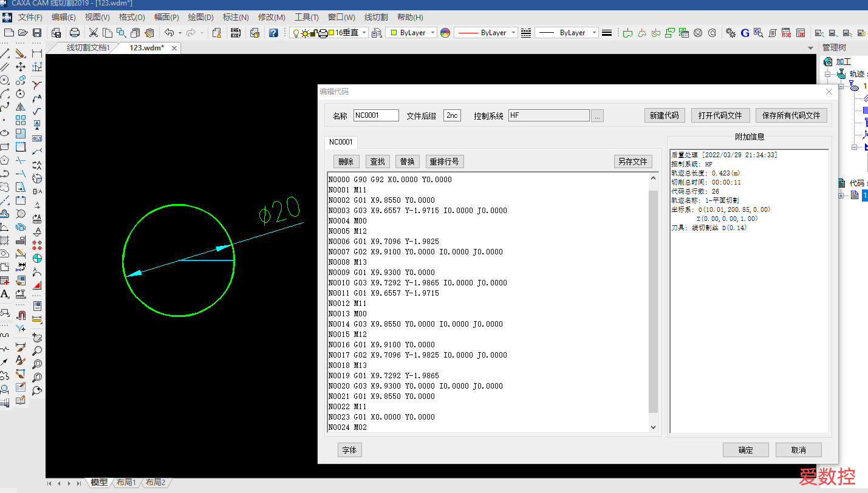Viewport: 868px width, 493px height.
Task: Click the R3B code icon in toolbar
Action: (x=787, y=33)
